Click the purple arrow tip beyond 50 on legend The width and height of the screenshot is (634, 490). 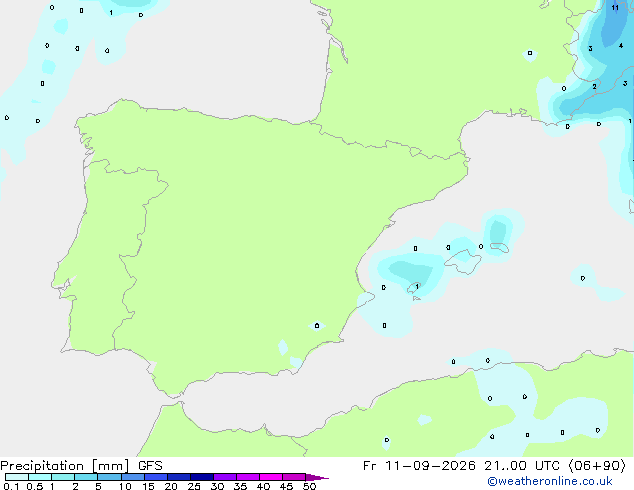317,477
